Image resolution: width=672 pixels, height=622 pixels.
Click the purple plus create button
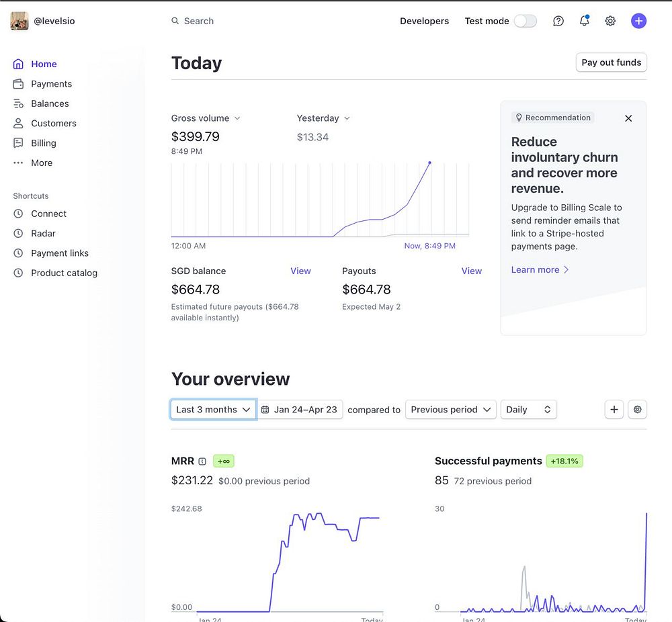click(x=638, y=21)
